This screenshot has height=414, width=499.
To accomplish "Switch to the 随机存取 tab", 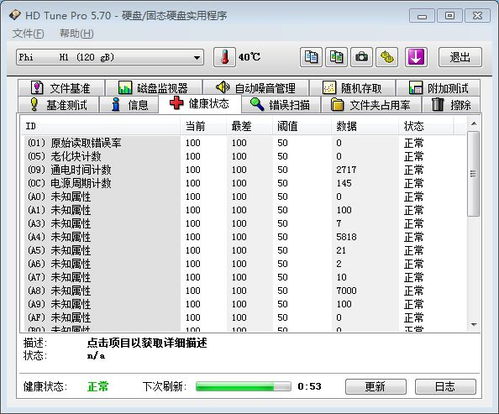I will point(353,88).
